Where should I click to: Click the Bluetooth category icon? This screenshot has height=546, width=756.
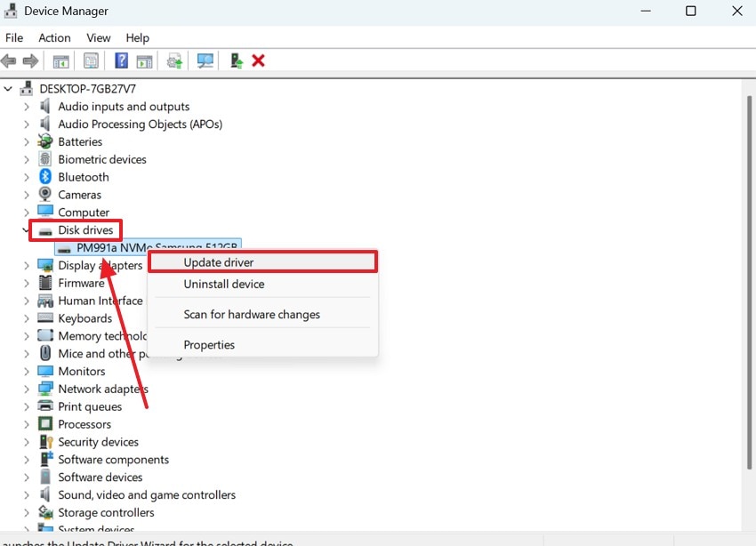(x=45, y=177)
